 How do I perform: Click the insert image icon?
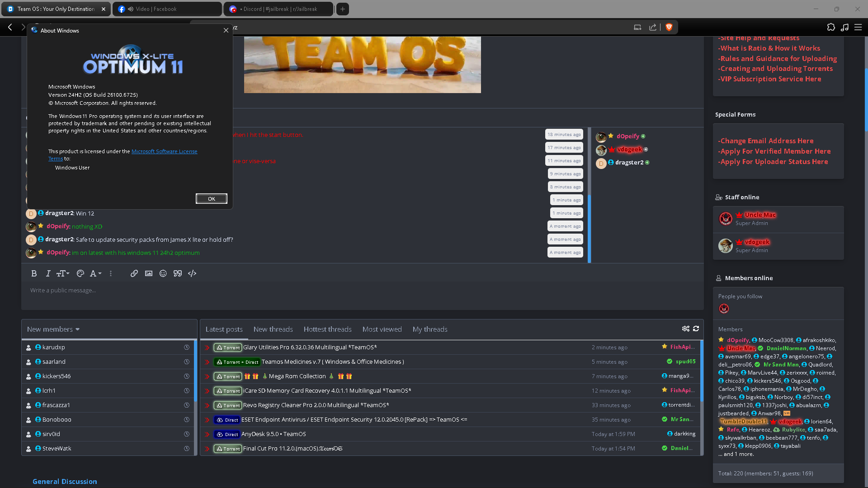(149, 273)
